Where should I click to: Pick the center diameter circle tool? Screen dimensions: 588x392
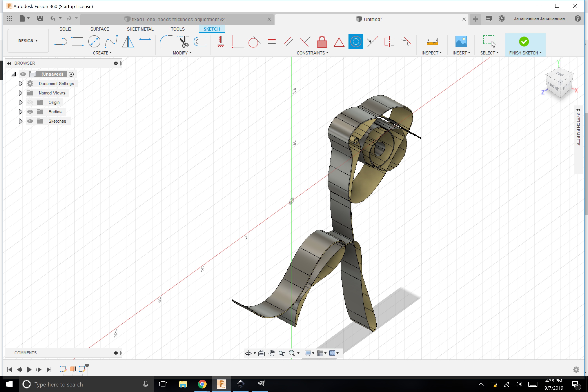94,42
